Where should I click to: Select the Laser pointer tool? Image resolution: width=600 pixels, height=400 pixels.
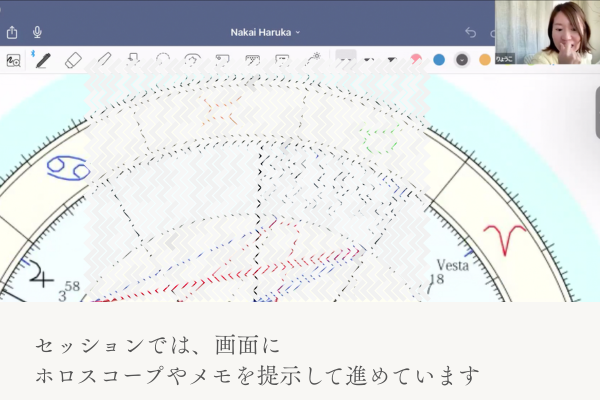314,59
